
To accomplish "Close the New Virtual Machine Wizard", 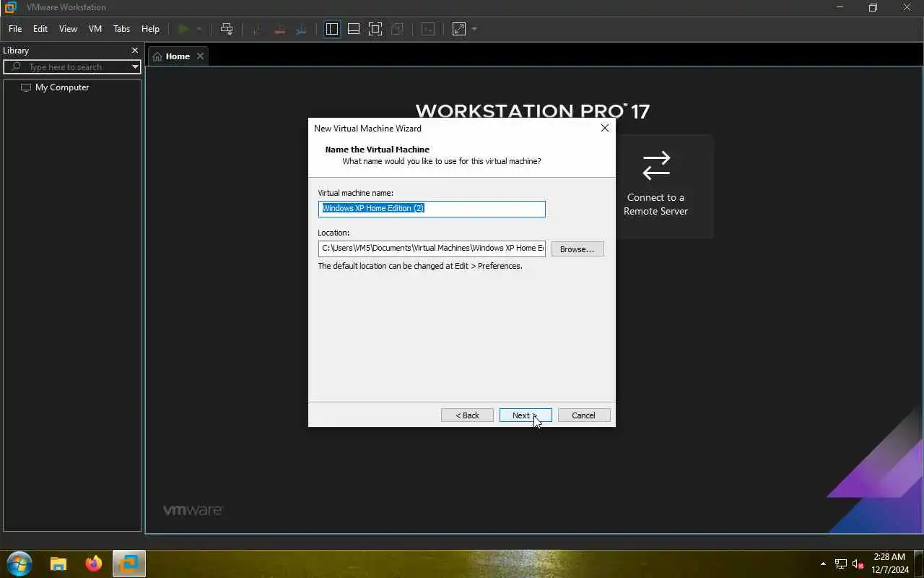I will (x=605, y=128).
